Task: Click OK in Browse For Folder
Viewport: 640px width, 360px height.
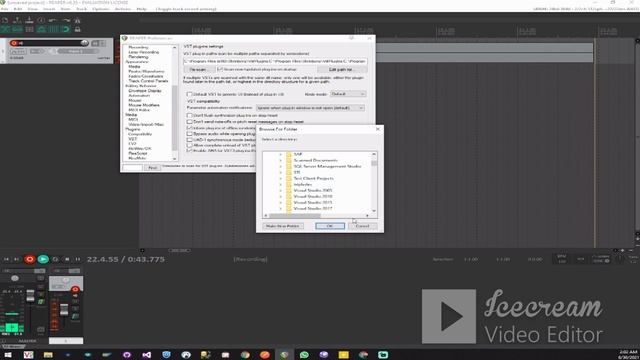Action: click(330, 226)
